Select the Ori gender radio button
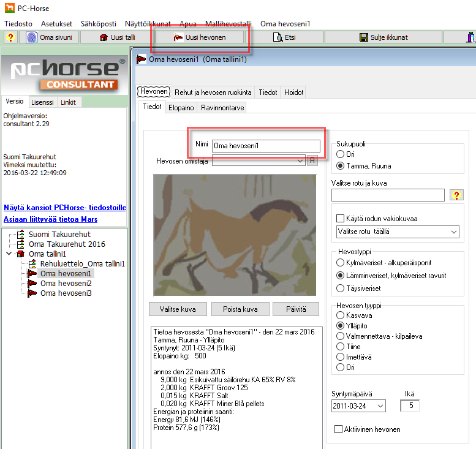The width and height of the screenshot is (476, 449). 341,154
